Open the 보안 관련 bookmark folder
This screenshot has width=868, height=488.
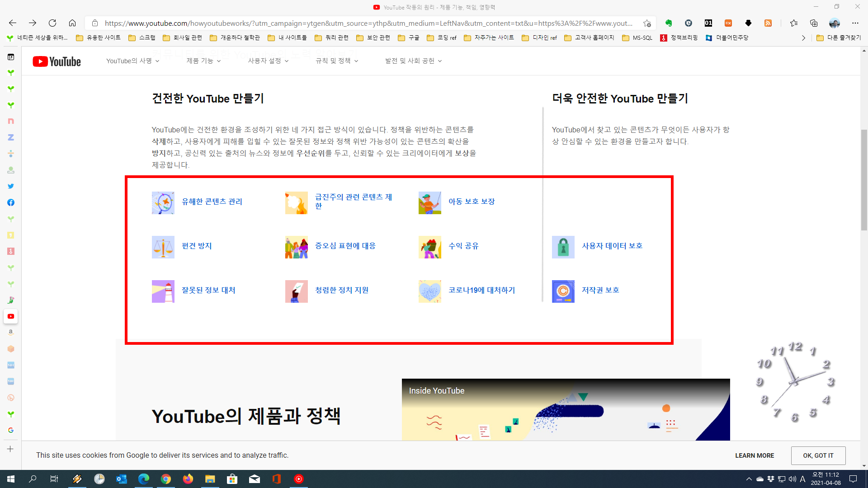[x=373, y=38]
